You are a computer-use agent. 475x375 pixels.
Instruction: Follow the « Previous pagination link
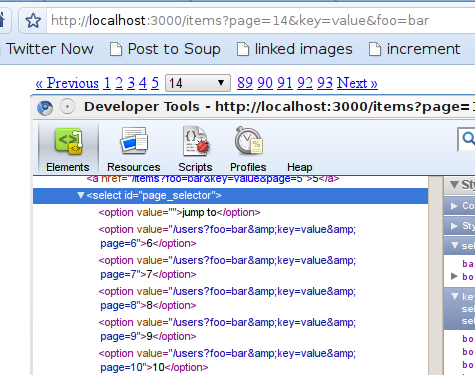pos(67,83)
